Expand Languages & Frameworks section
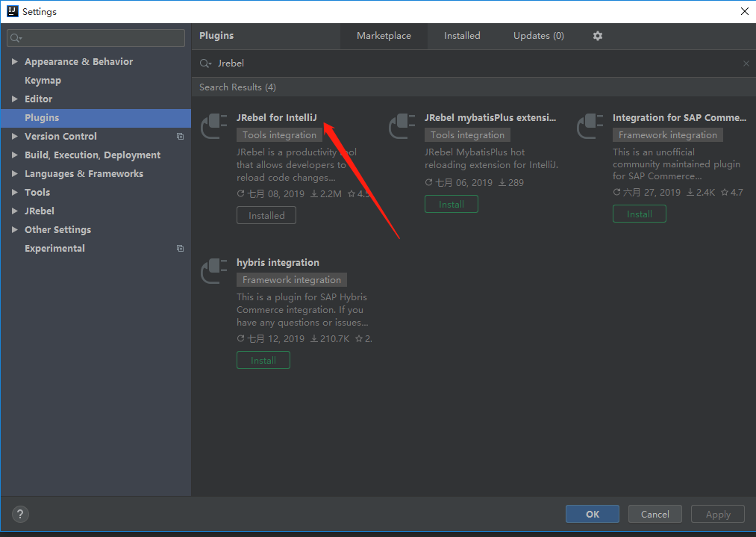The image size is (756, 537). coord(14,174)
